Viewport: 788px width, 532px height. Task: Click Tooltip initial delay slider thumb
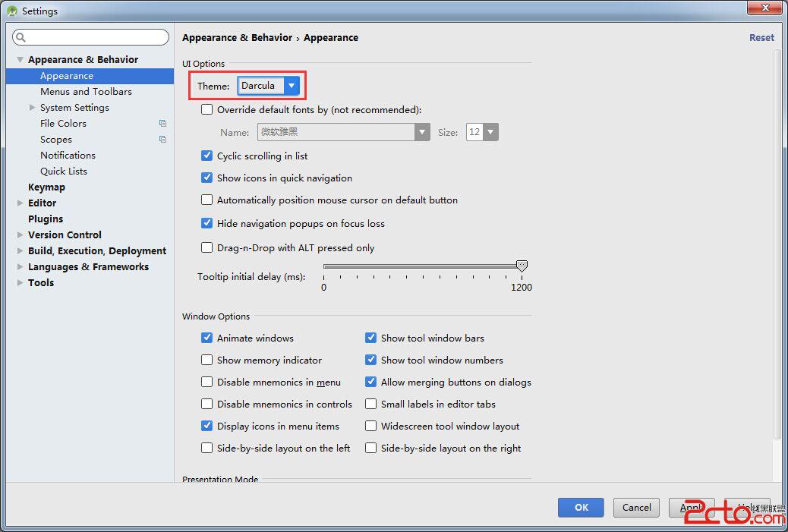tap(522, 266)
